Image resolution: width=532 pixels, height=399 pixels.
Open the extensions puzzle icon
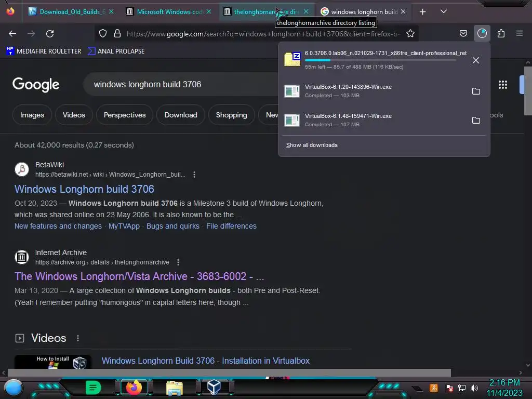pyautogui.click(x=501, y=33)
